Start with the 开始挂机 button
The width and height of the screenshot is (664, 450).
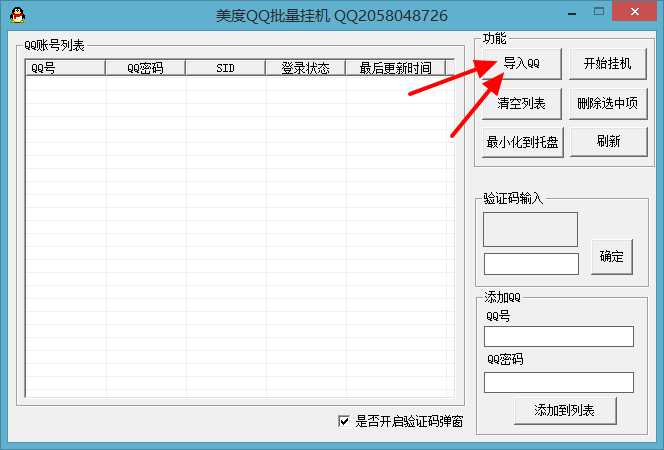pos(607,63)
